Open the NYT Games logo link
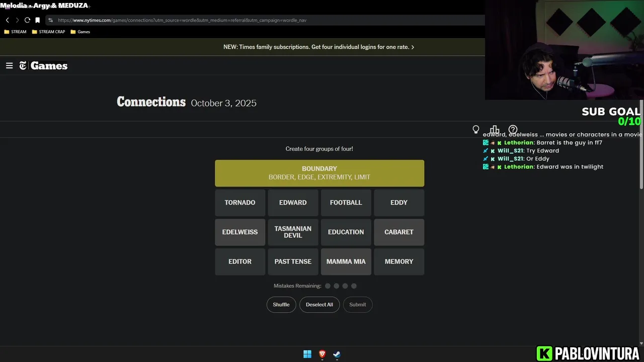Image resolution: width=644 pixels, height=362 pixels. (43, 66)
